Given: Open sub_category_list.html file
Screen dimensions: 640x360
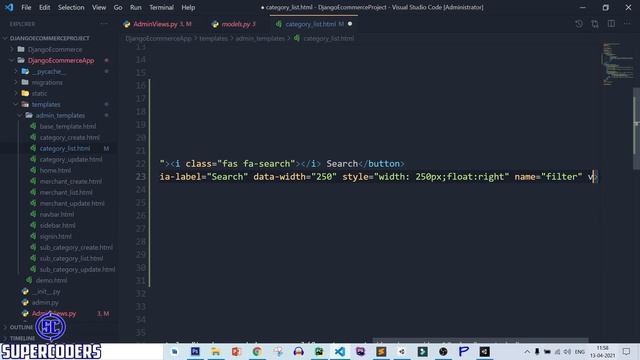Looking at the screenshot, I should [71, 259].
